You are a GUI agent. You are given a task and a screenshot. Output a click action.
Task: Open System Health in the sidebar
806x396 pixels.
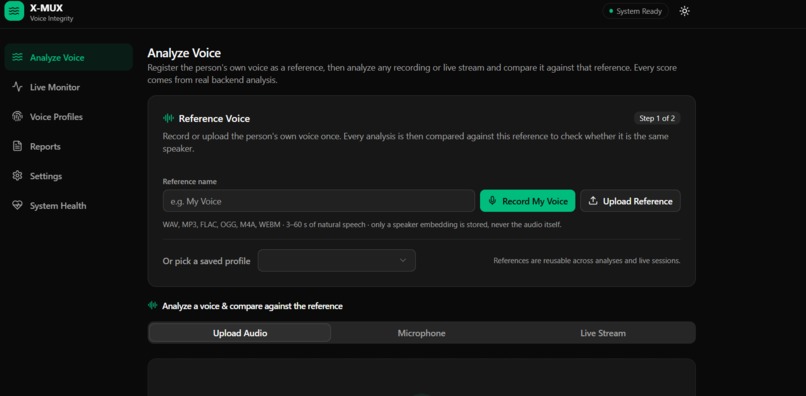pos(68,206)
